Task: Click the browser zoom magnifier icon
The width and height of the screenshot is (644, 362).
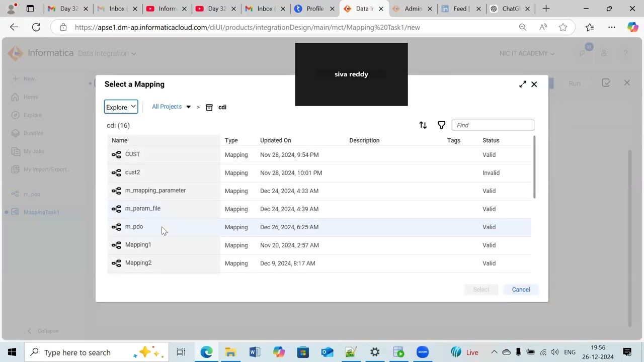Action: point(523,27)
